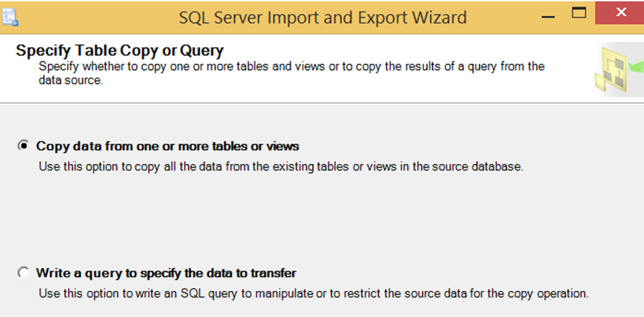Screen dimensions: 644x317
Task: Click the empty title bar area left of the title
Action: 98,18
